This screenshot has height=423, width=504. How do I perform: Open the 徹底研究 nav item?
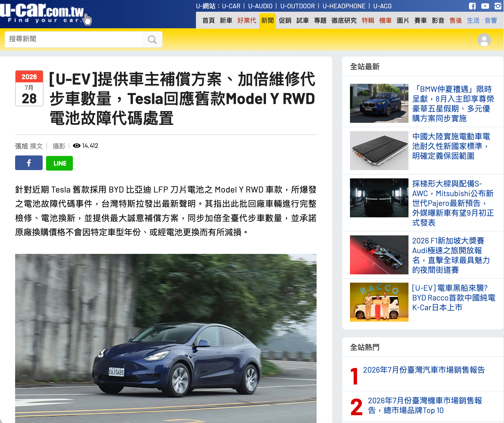[344, 20]
